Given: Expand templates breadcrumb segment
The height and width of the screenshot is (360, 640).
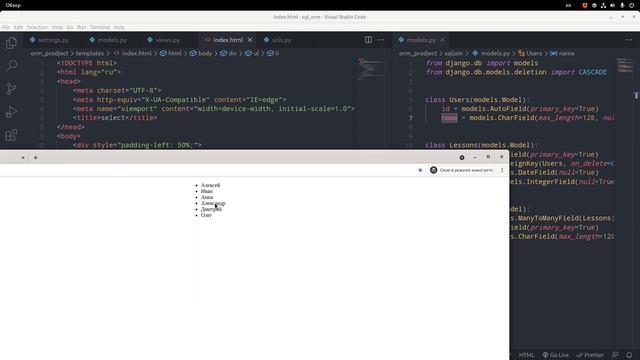Looking at the screenshot, I should [x=90, y=53].
